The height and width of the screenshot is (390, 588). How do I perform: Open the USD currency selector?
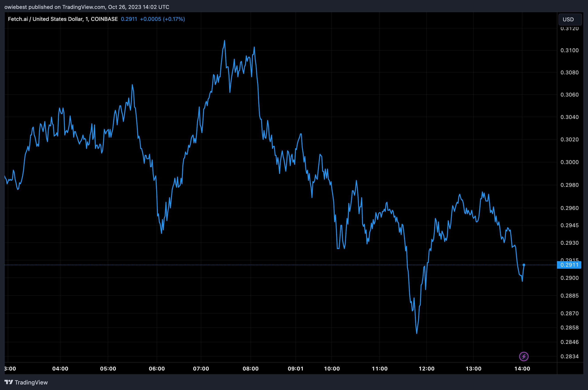click(570, 19)
